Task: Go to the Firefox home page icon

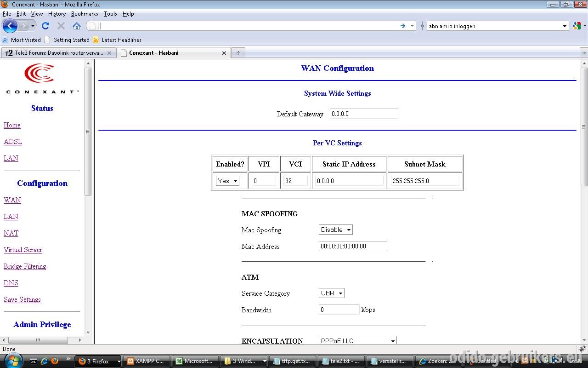Action: (77, 26)
